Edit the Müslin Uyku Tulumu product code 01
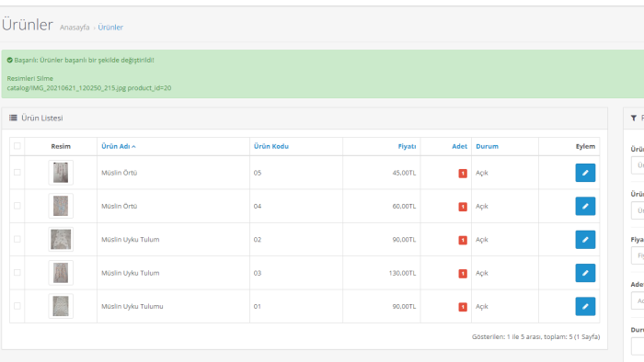This screenshot has height=362, width=644. click(x=585, y=306)
